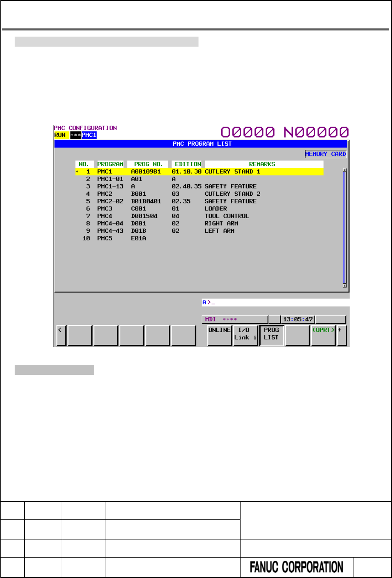
Task: Open the I/O Link i soft key
Action: pos(245,335)
